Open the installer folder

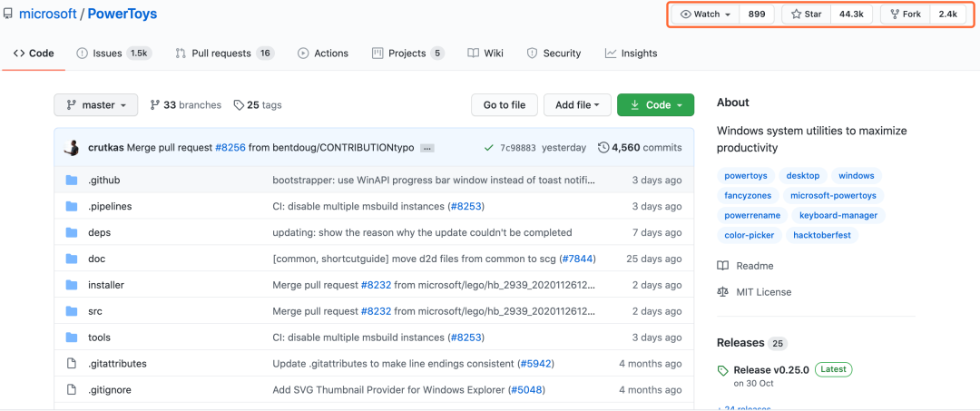[106, 285]
